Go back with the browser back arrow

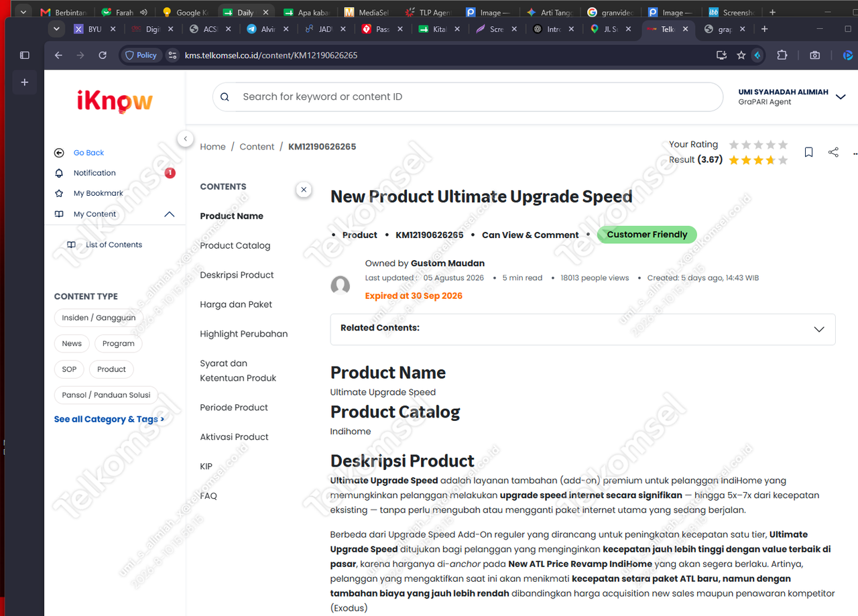(x=58, y=55)
